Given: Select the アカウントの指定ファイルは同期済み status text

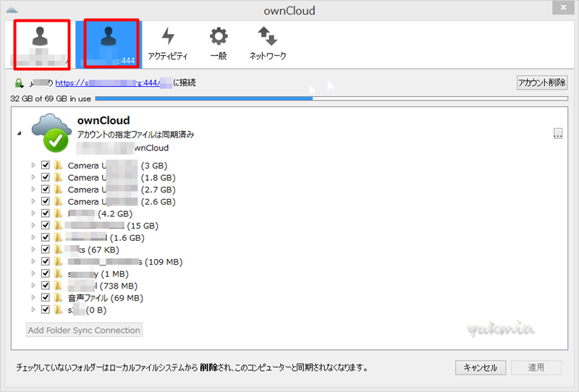Looking at the screenshot, I should click(x=135, y=135).
